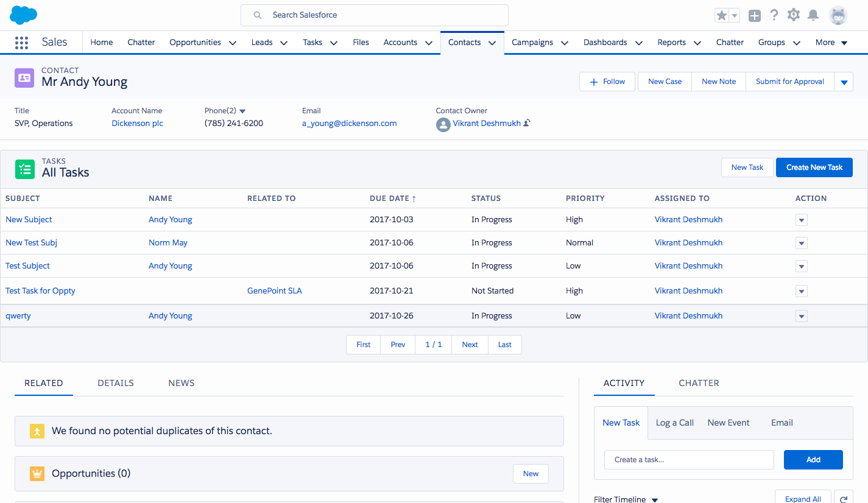Open more record actions dropdown beside Submit for Approval
This screenshot has width=868, height=503.
point(844,82)
